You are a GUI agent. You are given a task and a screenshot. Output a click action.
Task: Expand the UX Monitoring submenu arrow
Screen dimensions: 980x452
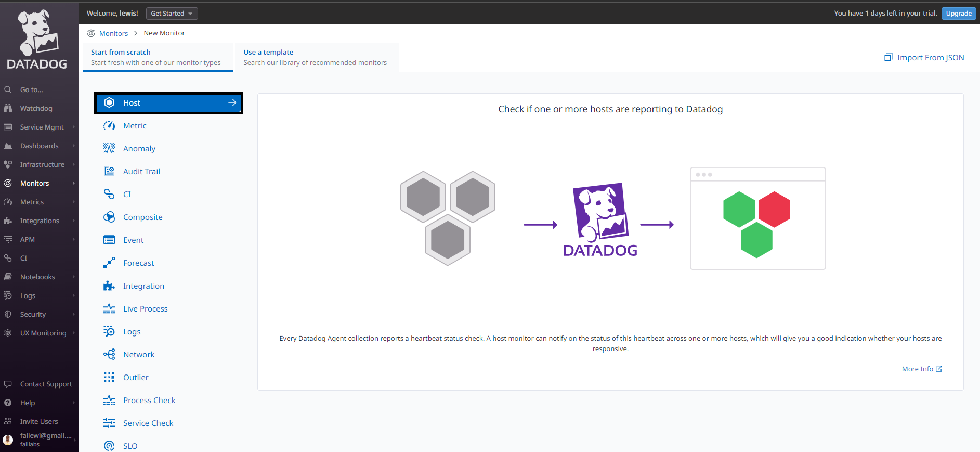coord(74,333)
